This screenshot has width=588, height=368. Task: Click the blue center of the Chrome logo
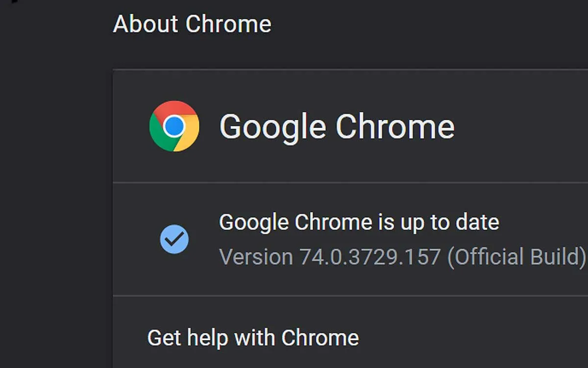tap(174, 126)
